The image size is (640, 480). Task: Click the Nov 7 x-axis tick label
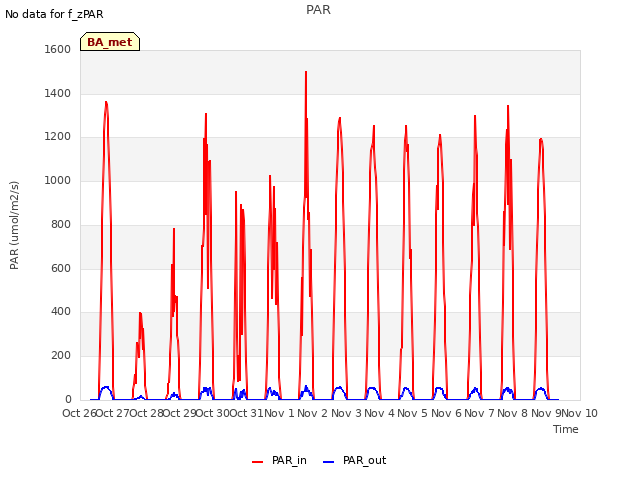point(479,413)
